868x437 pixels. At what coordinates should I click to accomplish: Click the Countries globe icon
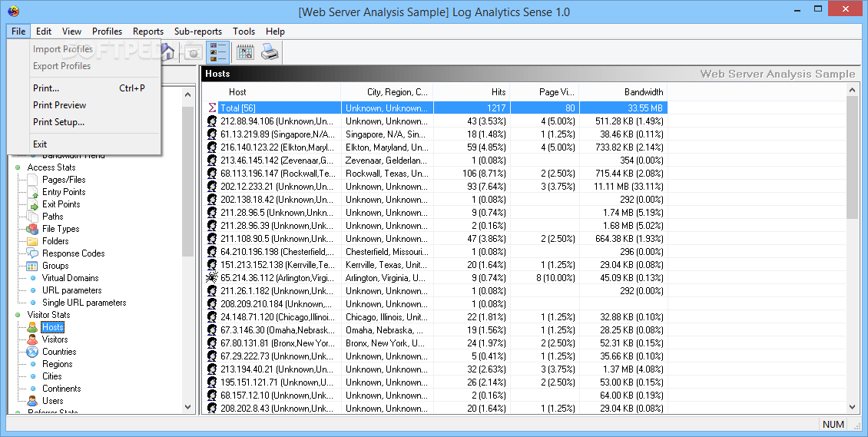[x=33, y=352]
